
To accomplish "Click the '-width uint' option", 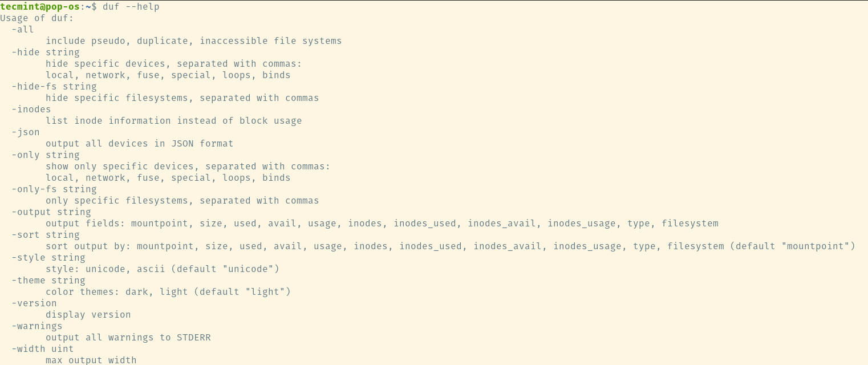I will click(43, 349).
